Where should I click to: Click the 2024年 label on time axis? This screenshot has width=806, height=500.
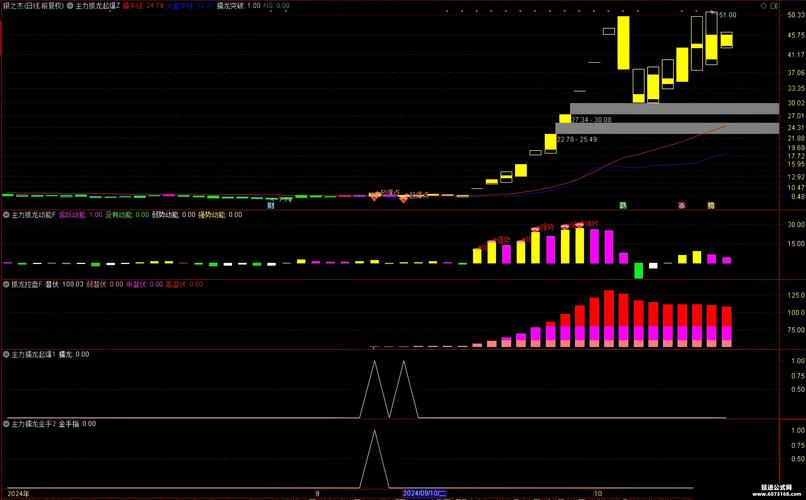18,493
